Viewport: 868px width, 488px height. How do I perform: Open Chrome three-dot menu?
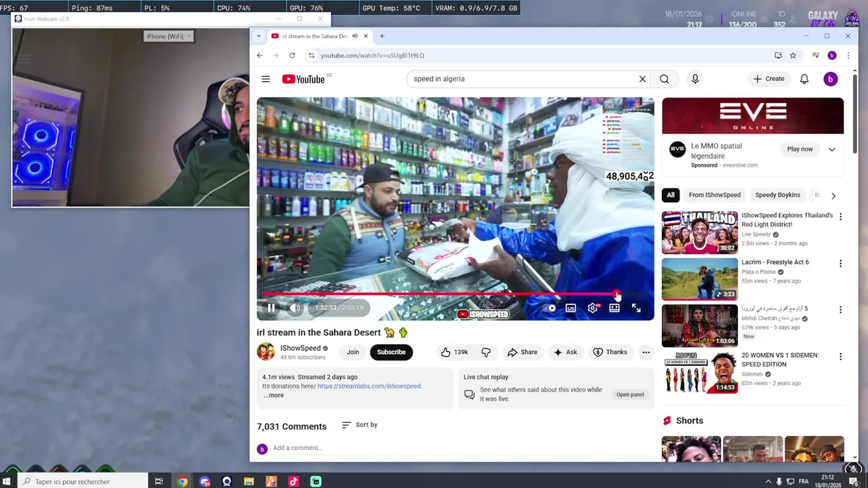pos(848,56)
